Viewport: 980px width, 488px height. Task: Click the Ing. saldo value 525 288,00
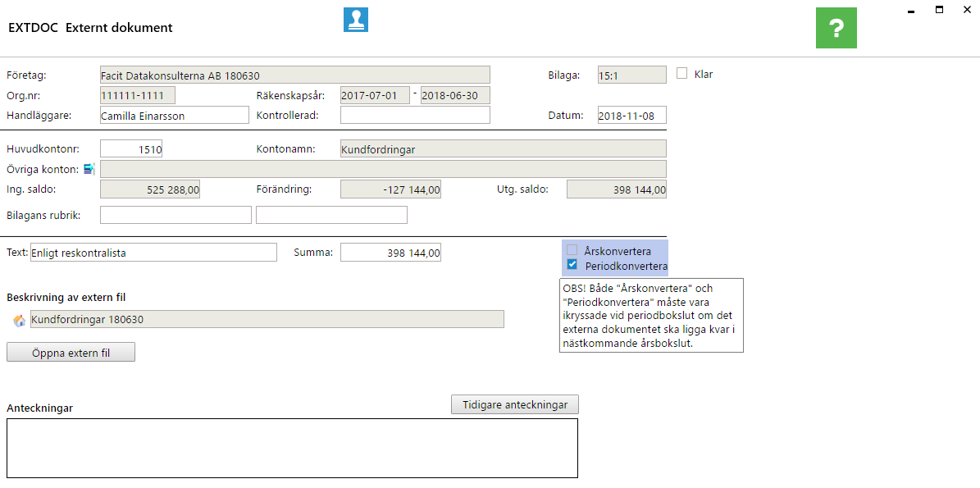click(x=150, y=189)
